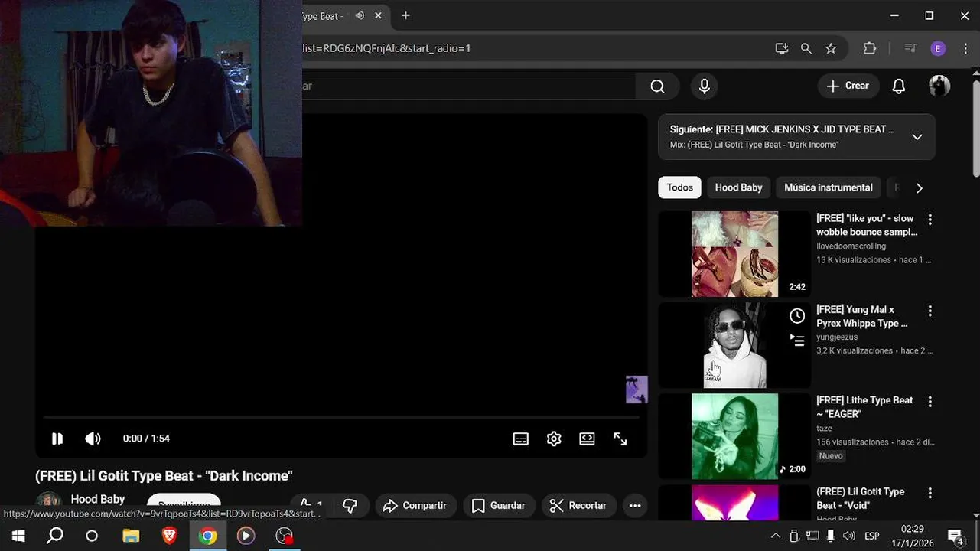Open yungjeezus channel name

837,337
